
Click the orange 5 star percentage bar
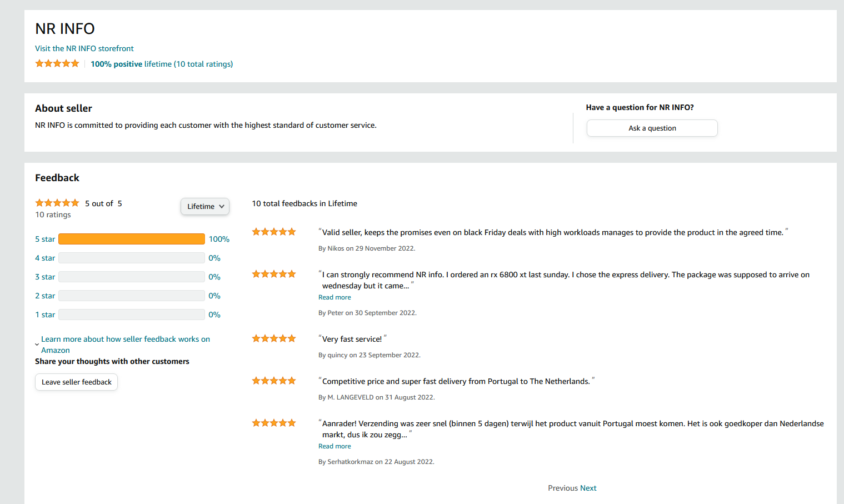point(132,239)
